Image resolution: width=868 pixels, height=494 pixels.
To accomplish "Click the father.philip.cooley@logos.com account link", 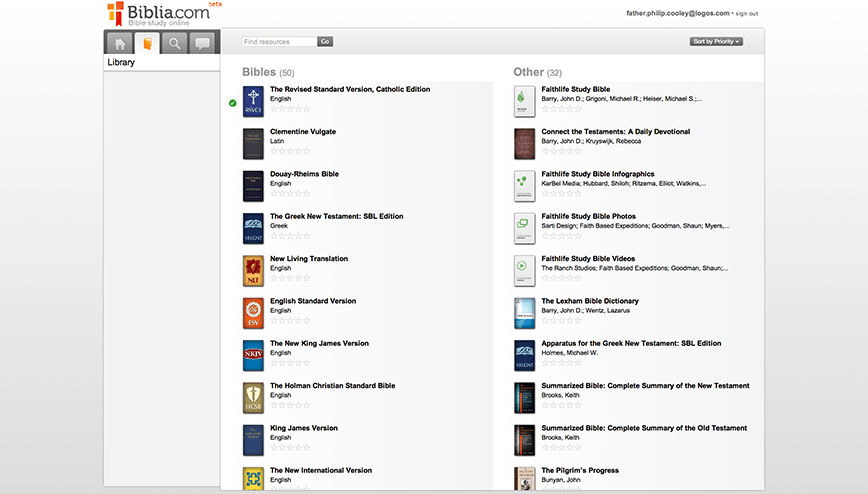I will (678, 13).
